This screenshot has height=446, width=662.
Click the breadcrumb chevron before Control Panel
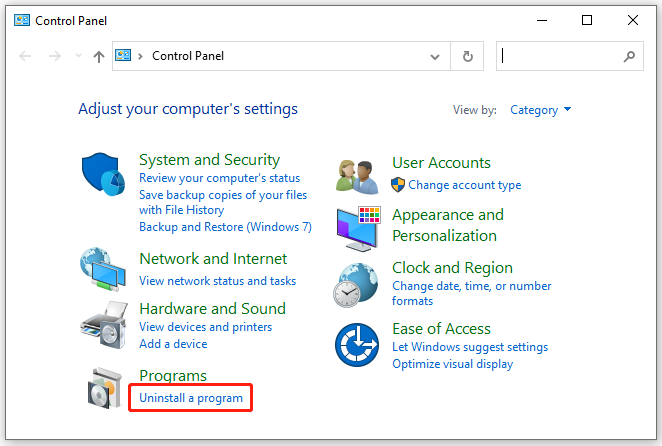pyautogui.click(x=140, y=56)
